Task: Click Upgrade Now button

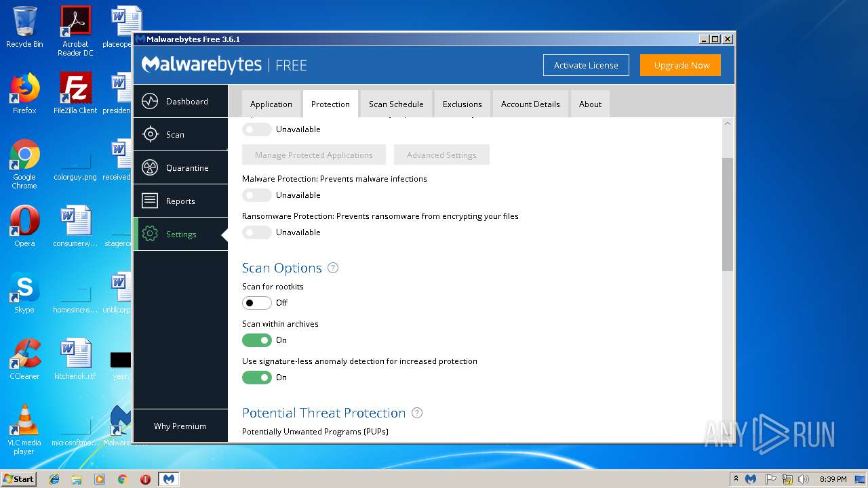Action: (682, 65)
